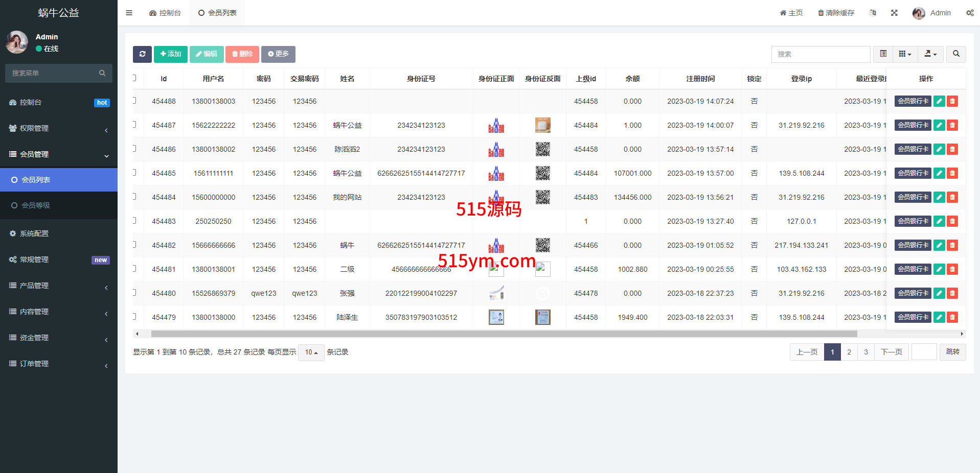The image size is (980, 473).
Task: Expand the 权限管理 sidebar menu
Action: pyautogui.click(x=59, y=128)
